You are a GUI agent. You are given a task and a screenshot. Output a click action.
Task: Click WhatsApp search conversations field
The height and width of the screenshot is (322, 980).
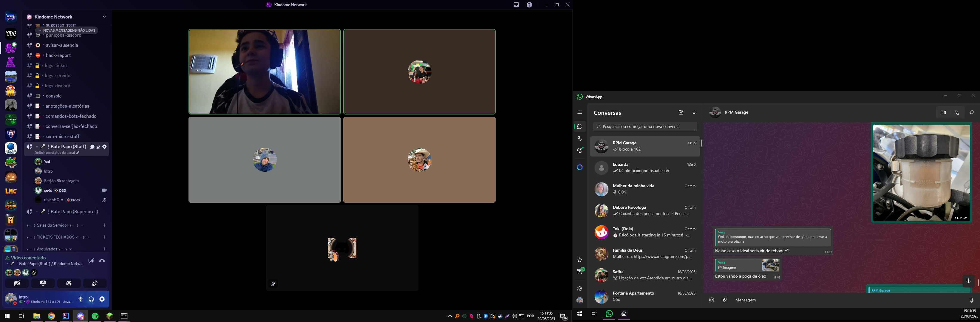click(x=645, y=127)
